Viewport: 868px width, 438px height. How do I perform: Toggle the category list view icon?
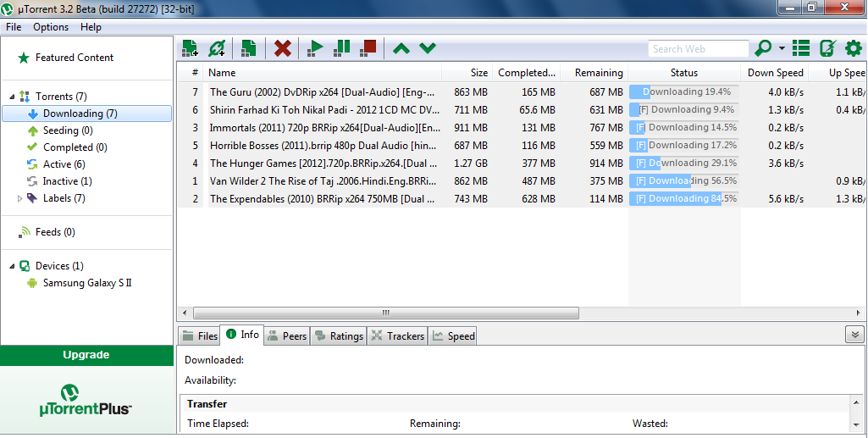(x=801, y=48)
